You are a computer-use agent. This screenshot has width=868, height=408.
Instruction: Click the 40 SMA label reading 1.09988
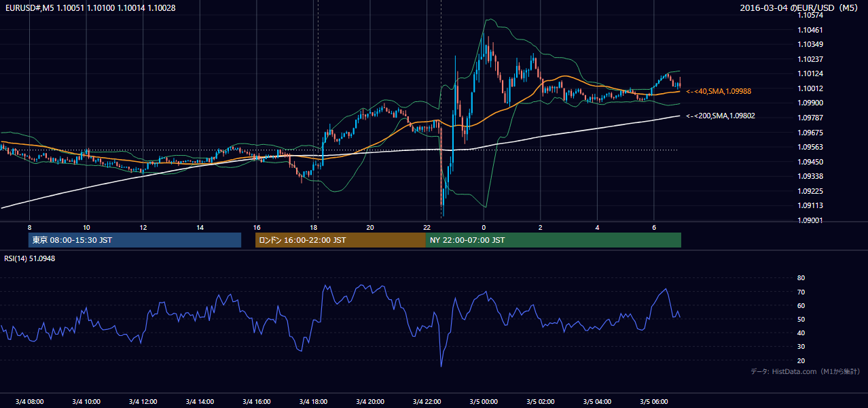click(719, 91)
